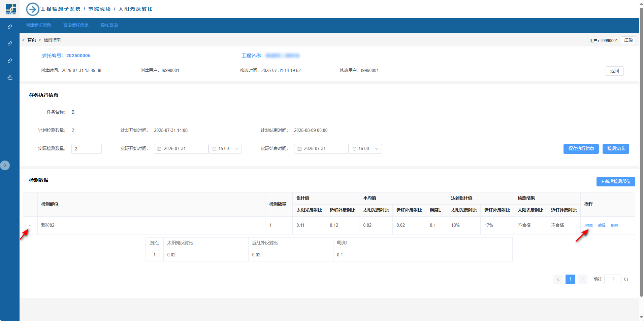The height and width of the screenshot is (321, 644).
Task: Open 附图 link for 部位02
Action: pyautogui.click(x=589, y=225)
